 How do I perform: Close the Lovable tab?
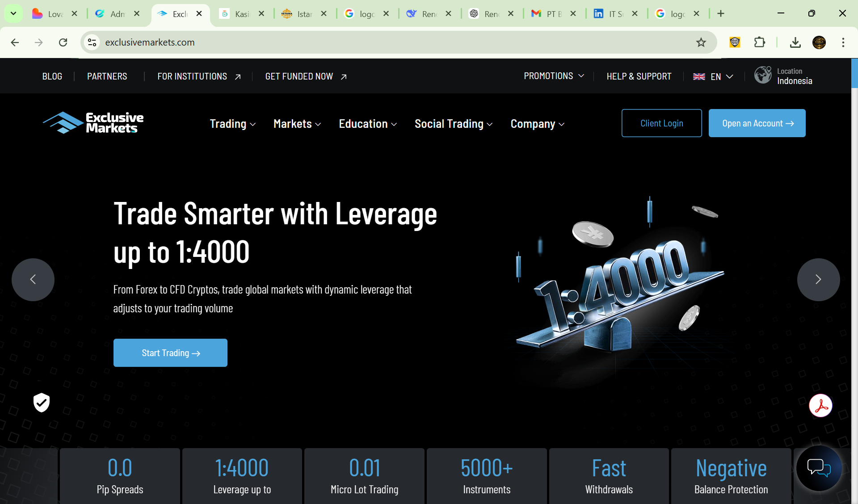click(75, 13)
